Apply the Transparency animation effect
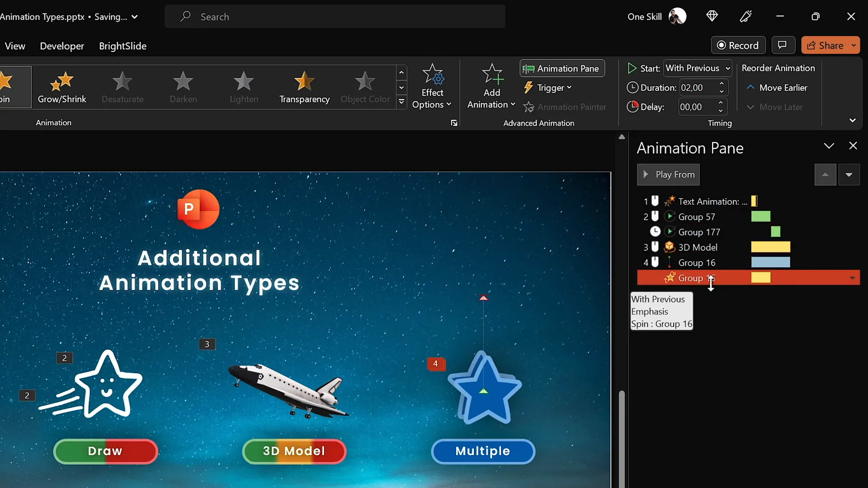 tap(304, 87)
